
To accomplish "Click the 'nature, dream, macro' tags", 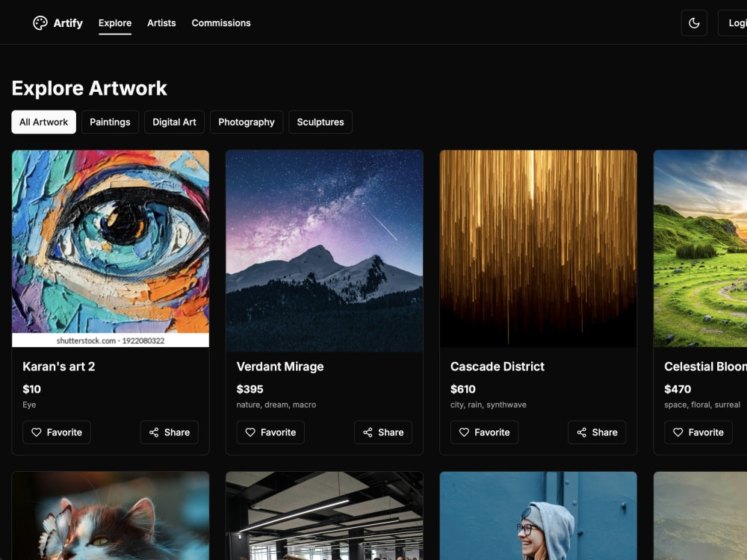I will [x=276, y=405].
